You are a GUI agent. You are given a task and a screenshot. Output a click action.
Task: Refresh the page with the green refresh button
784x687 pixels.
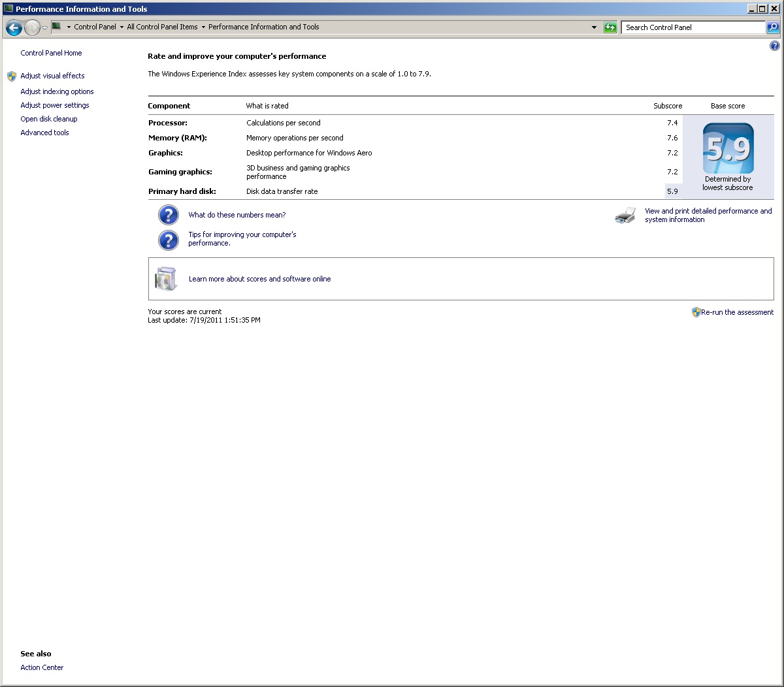click(x=610, y=27)
